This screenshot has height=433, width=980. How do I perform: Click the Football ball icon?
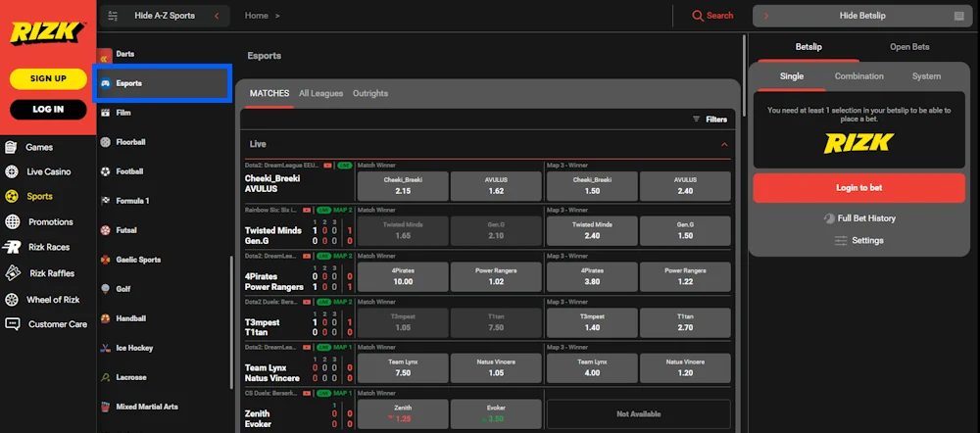pyautogui.click(x=105, y=171)
